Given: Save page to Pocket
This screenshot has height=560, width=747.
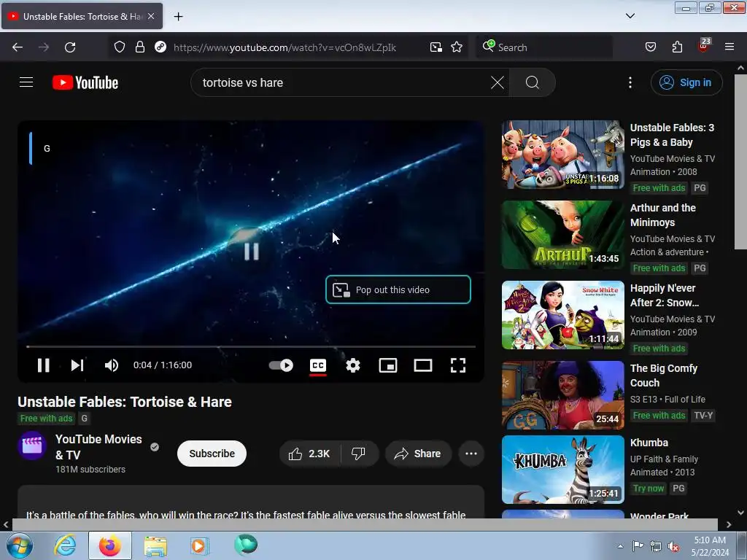Looking at the screenshot, I should (x=650, y=47).
